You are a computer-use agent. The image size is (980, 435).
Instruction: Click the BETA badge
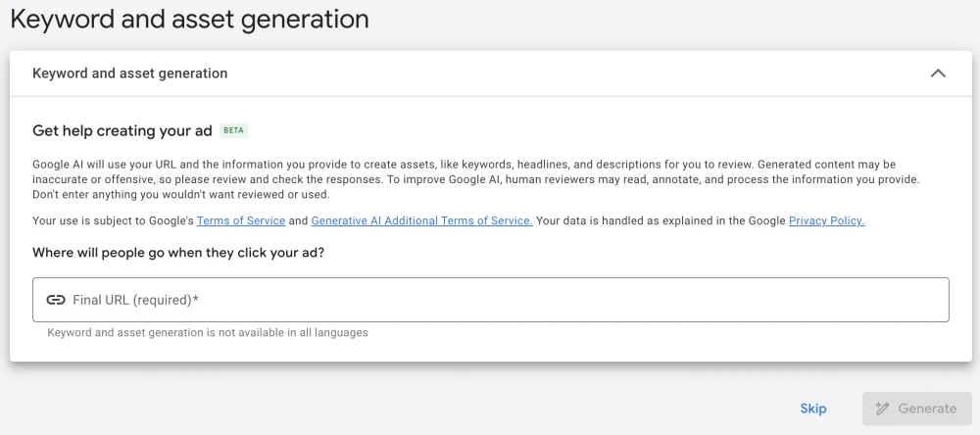click(x=234, y=130)
